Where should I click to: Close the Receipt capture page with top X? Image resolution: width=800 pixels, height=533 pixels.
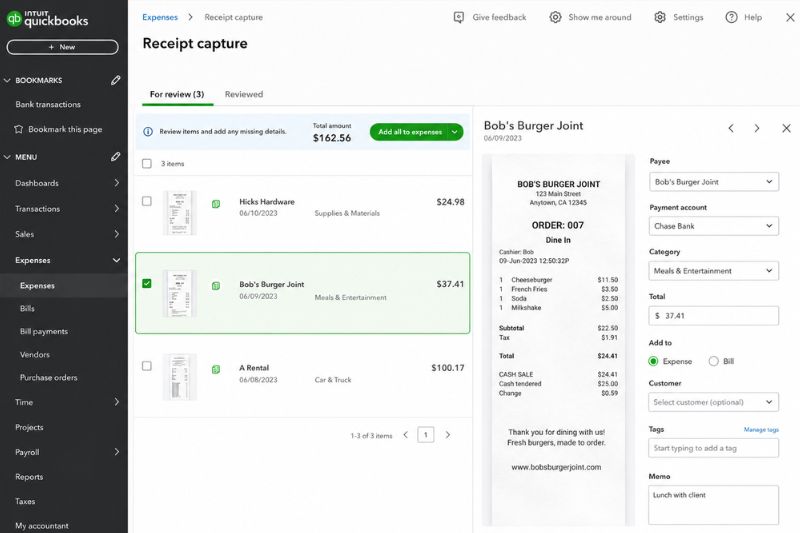[x=790, y=17]
